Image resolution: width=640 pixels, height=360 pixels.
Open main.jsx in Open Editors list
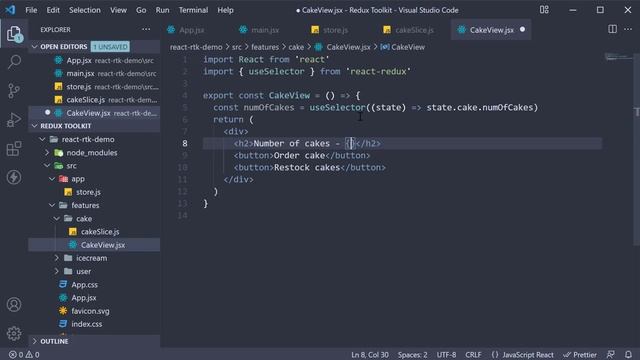94,73
